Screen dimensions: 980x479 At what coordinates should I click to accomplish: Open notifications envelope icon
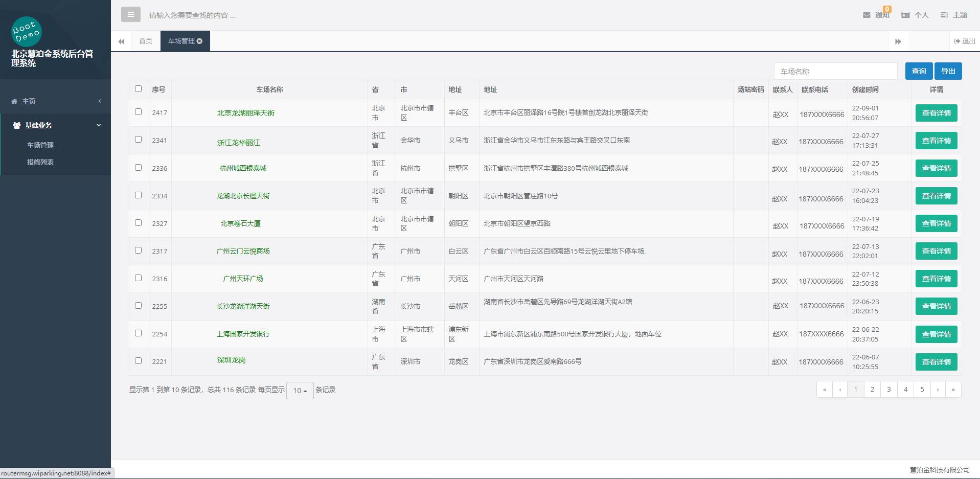point(867,15)
